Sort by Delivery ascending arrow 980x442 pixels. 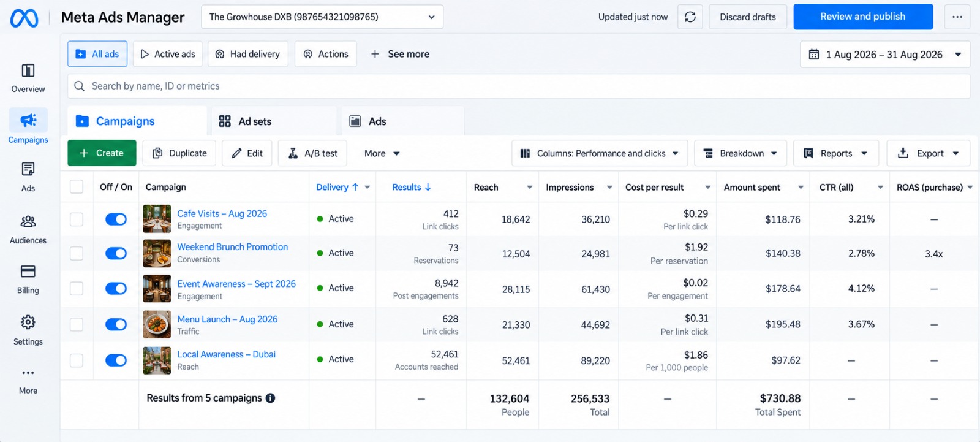click(x=355, y=187)
